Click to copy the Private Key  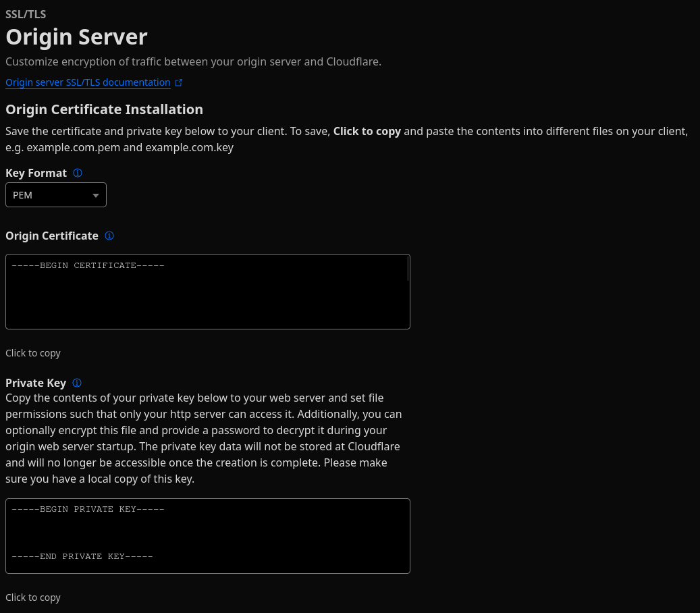(x=33, y=597)
